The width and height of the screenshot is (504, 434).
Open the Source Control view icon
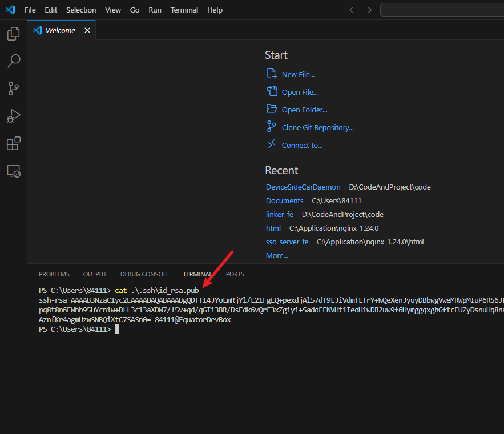13,89
